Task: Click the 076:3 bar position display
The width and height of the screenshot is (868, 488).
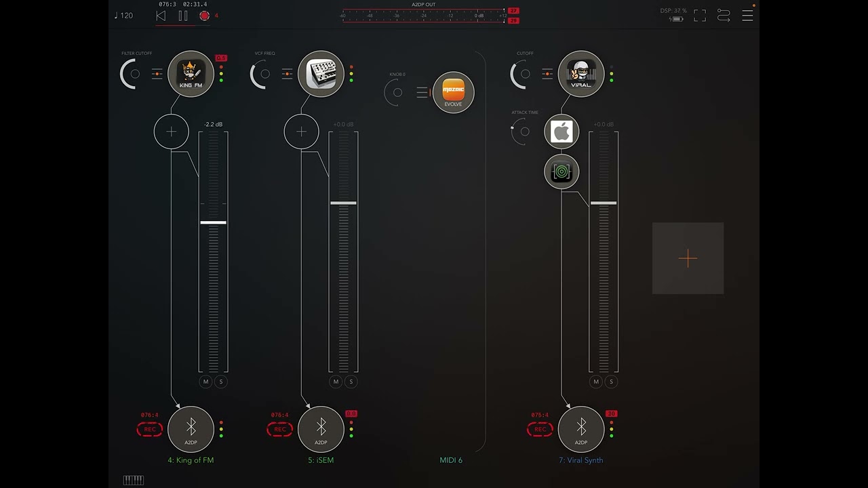Action: (167, 4)
